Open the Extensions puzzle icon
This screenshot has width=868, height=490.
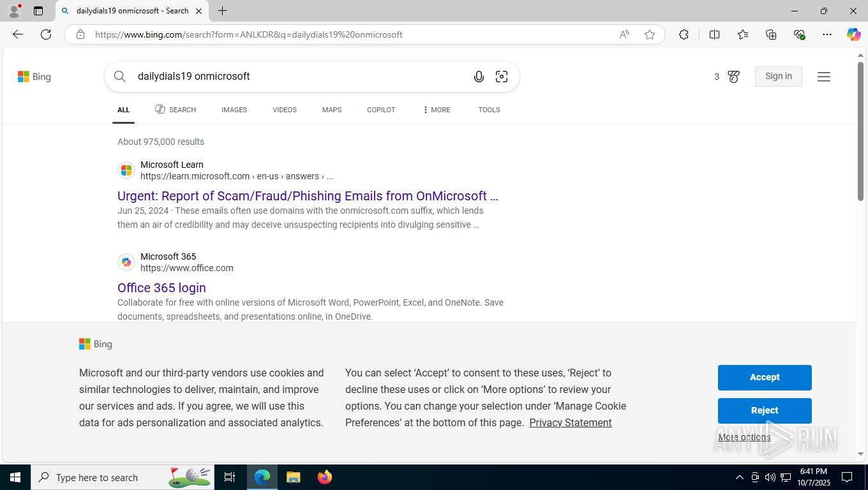(684, 34)
